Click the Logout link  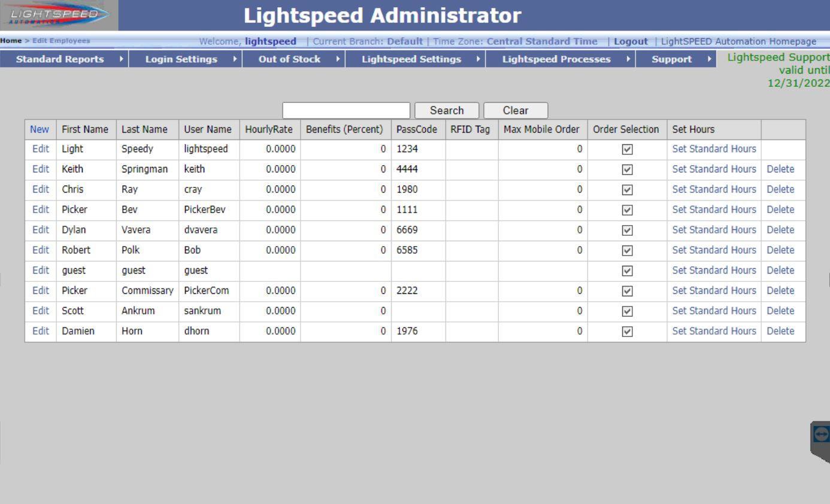(x=631, y=41)
